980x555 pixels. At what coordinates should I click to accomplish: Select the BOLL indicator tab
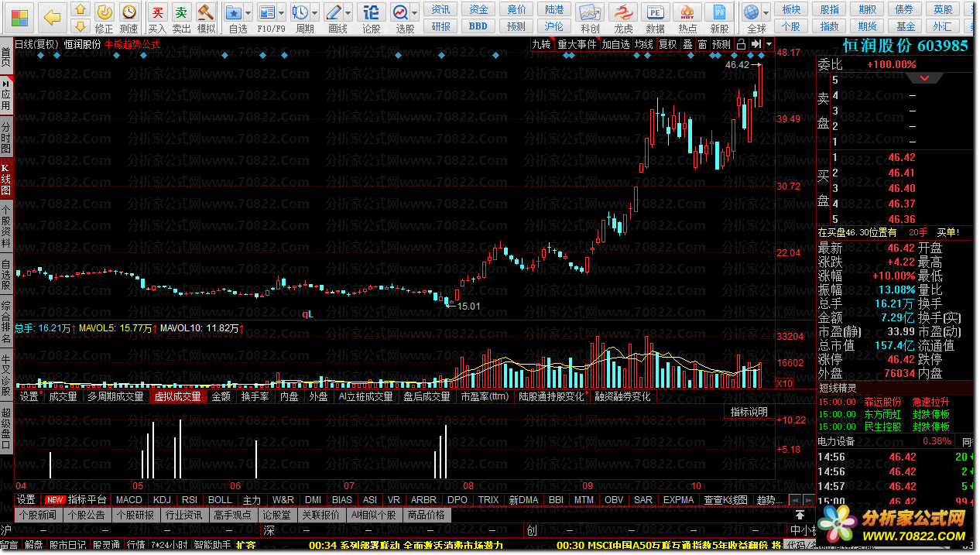220,500
